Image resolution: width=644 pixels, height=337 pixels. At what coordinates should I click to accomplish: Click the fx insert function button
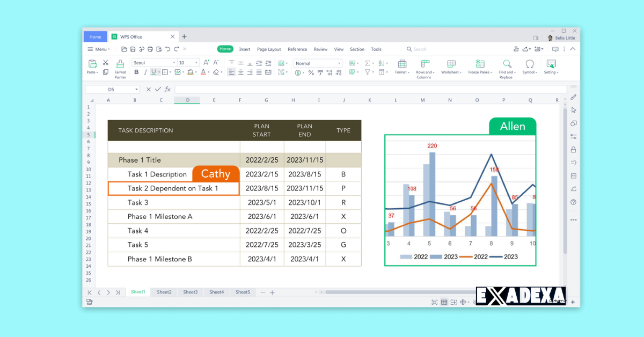[x=167, y=89]
